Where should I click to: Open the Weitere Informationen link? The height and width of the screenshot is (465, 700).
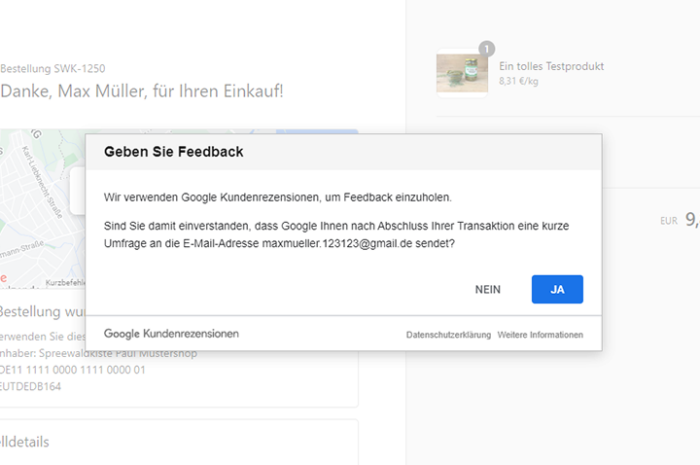[x=540, y=335]
